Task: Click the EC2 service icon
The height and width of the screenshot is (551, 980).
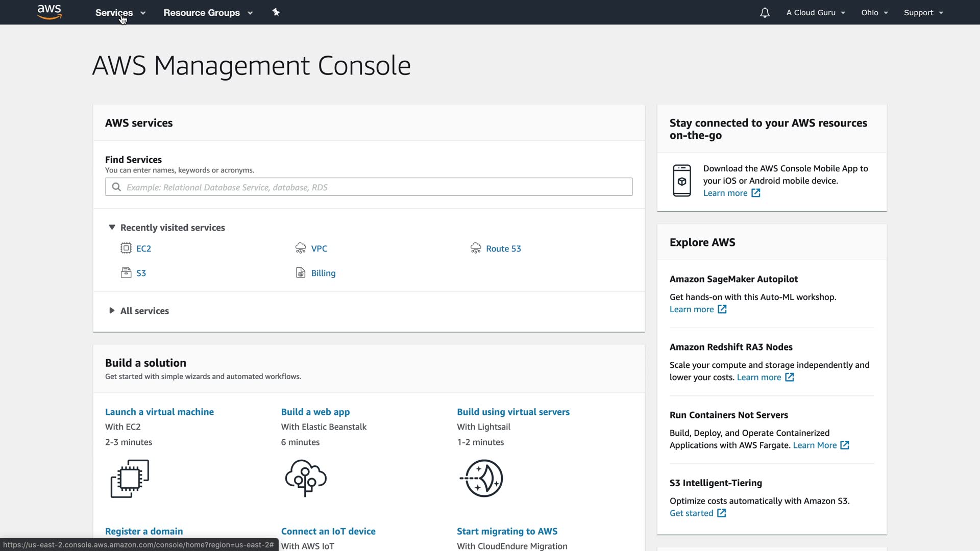Action: coord(126,248)
